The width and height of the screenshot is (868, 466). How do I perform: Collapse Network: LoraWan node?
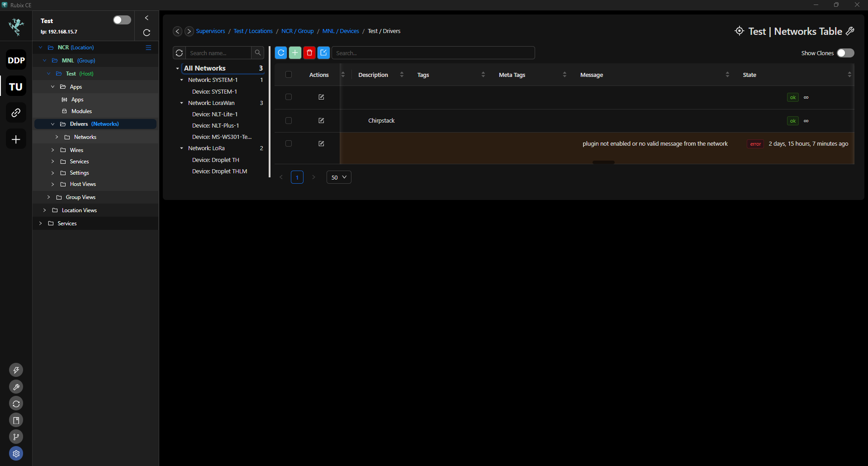pos(182,103)
